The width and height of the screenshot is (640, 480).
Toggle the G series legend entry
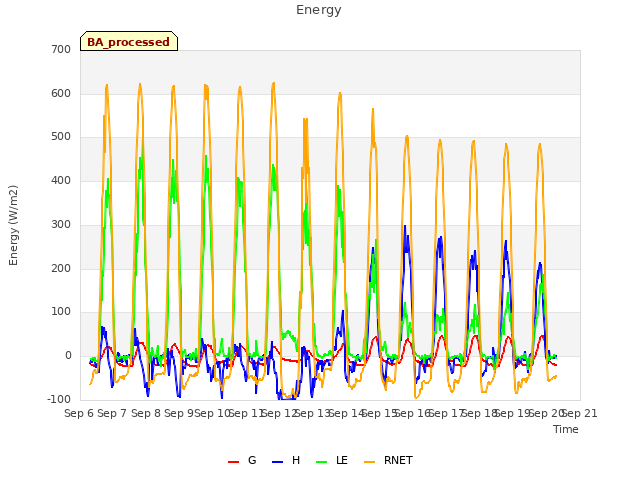[242, 460]
